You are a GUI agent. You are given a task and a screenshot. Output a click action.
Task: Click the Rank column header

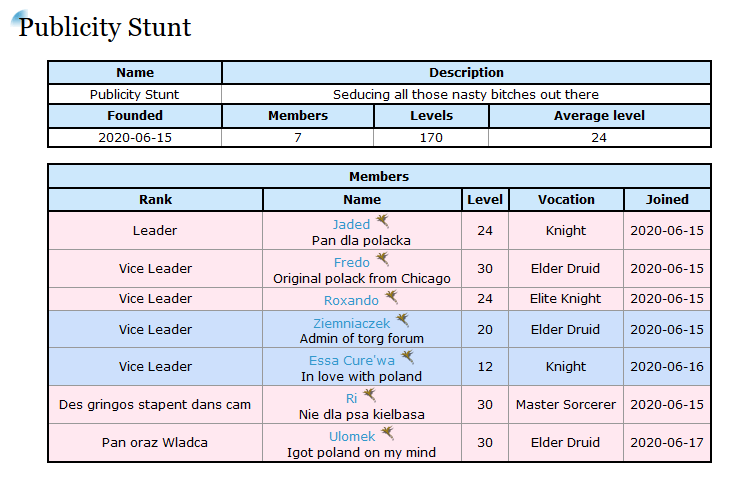tap(155, 199)
